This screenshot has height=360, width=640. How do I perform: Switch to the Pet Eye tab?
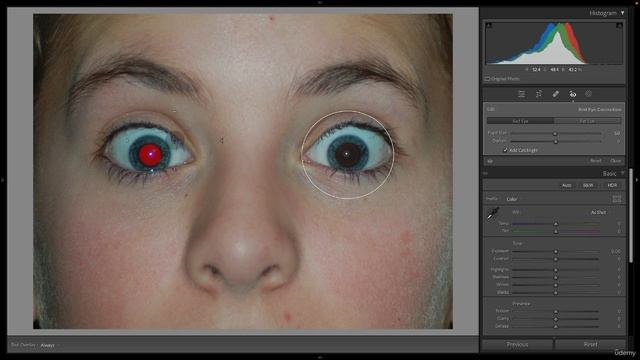click(587, 121)
